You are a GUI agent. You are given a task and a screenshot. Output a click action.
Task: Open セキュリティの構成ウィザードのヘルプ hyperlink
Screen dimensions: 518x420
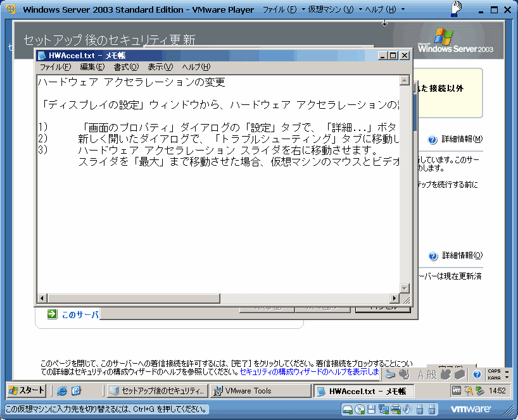309,372
